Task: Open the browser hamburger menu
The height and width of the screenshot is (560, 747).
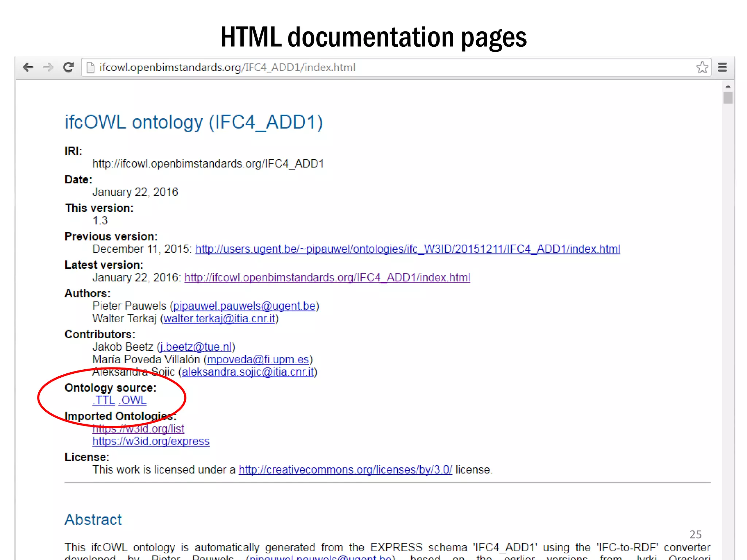Action: tap(723, 67)
